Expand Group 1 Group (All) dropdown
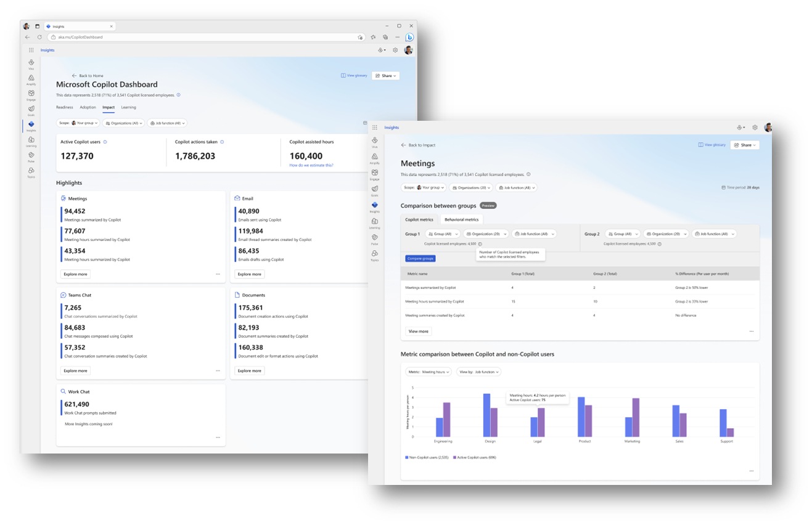 tap(443, 234)
